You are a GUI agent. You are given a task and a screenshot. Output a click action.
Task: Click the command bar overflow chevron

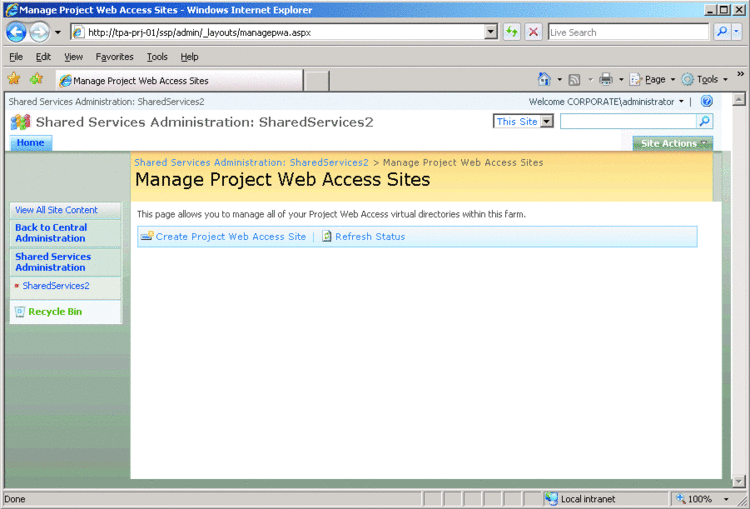pos(740,74)
